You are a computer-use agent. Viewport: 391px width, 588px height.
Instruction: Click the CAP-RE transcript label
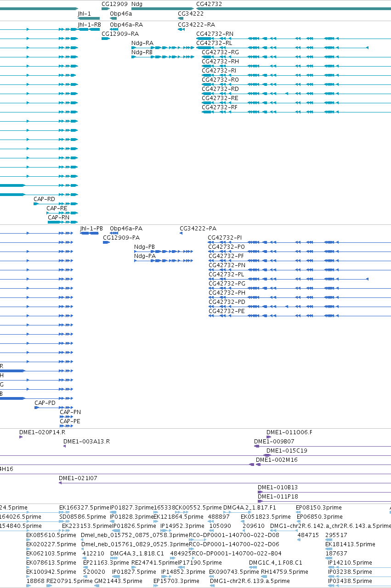point(57,208)
